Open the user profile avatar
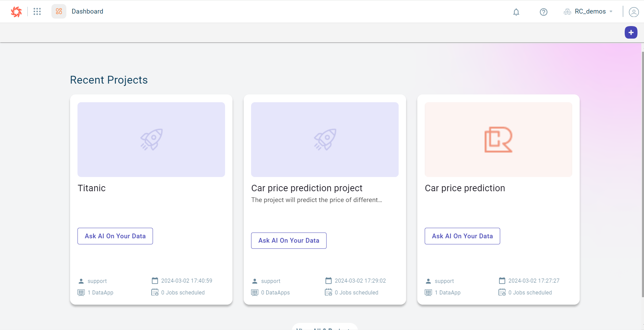644x330 pixels. [x=634, y=12]
